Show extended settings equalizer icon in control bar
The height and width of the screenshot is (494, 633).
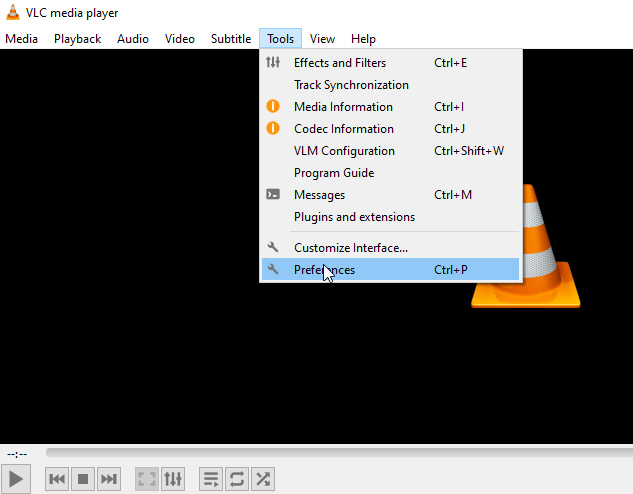click(173, 479)
